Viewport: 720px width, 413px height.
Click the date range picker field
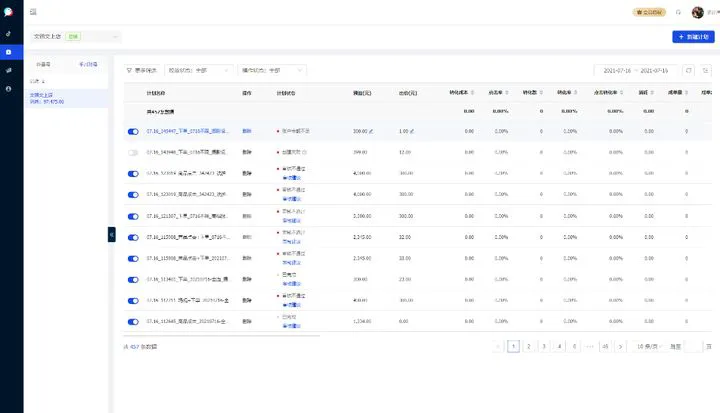pos(636,71)
